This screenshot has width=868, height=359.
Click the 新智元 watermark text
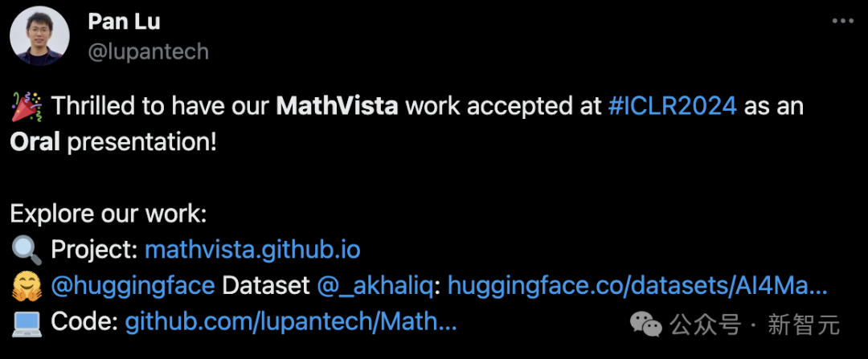tap(804, 324)
